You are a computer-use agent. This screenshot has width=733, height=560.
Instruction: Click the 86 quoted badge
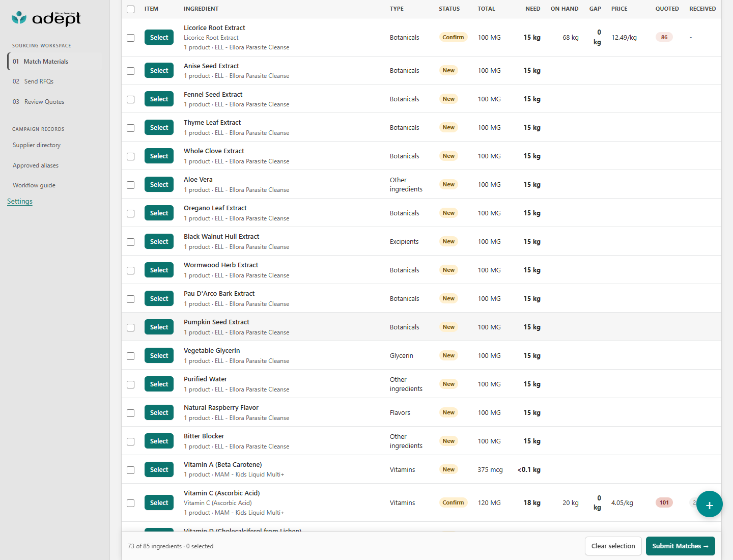tap(664, 37)
